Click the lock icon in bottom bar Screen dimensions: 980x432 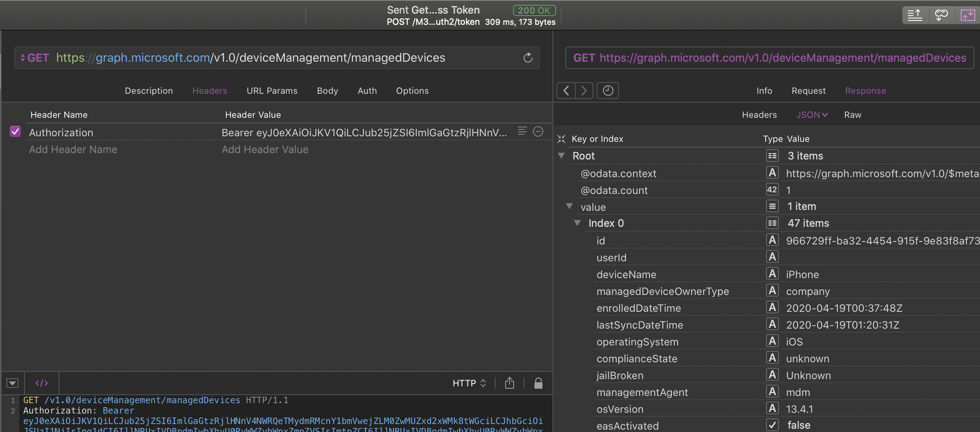click(x=538, y=383)
